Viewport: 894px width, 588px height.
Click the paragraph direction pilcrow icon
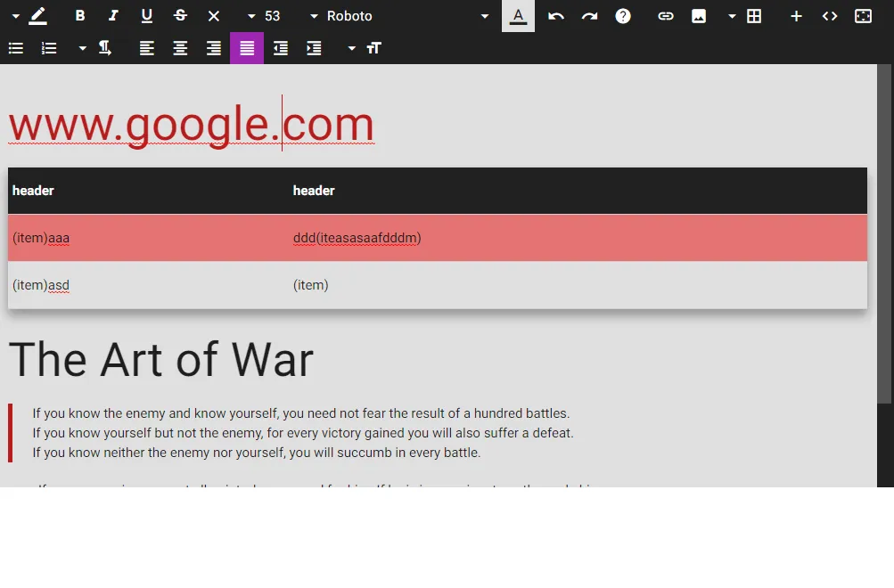[105, 48]
